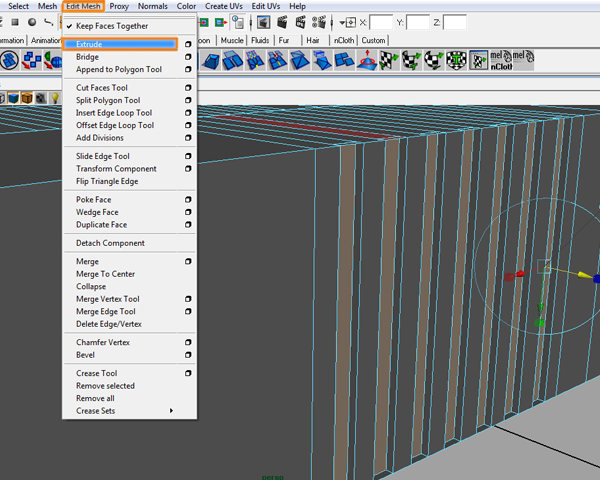The image size is (600, 480).
Task: Select Chamfer Vertex
Action: point(103,343)
